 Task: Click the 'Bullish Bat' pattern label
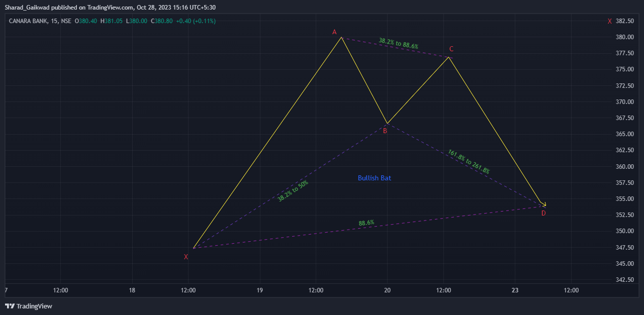click(x=375, y=178)
